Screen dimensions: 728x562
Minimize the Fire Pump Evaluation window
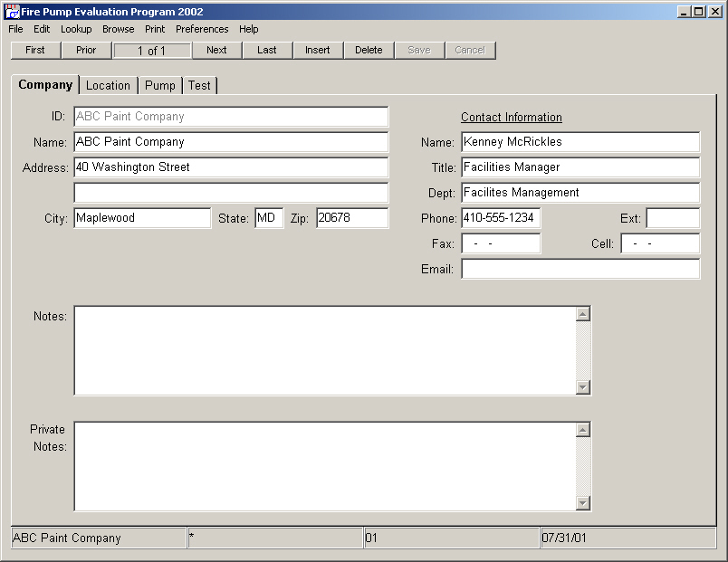683,12
